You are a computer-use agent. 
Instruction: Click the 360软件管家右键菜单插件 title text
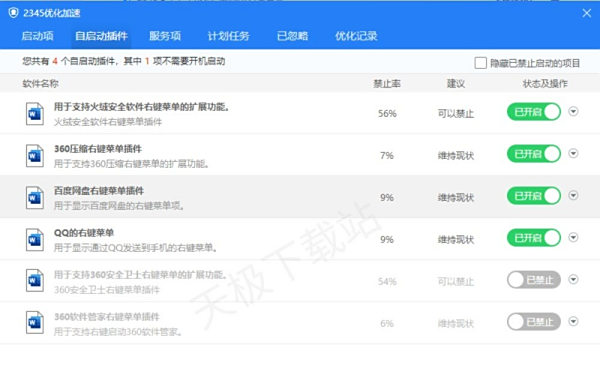[107, 316]
